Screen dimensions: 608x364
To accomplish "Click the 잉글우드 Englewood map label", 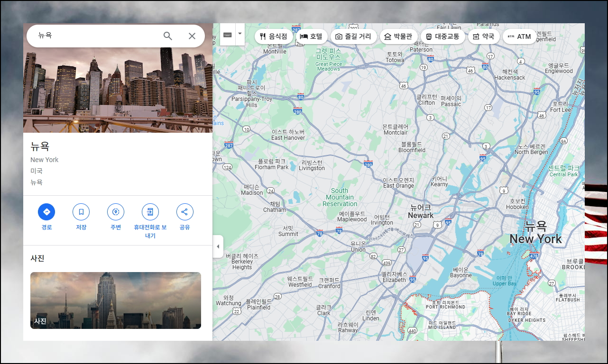I will coord(559,68).
